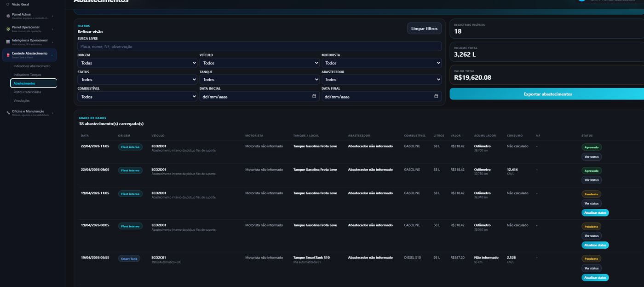Click the DIESEL S10 fuel cell
Image resolution: width=644 pixels, height=287 pixels.
click(412, 258)
